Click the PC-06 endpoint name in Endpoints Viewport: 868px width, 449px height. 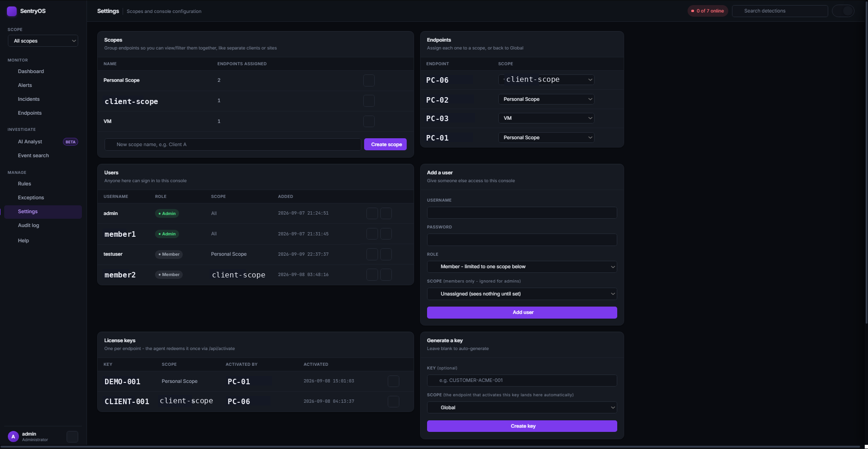pos(437,80)
